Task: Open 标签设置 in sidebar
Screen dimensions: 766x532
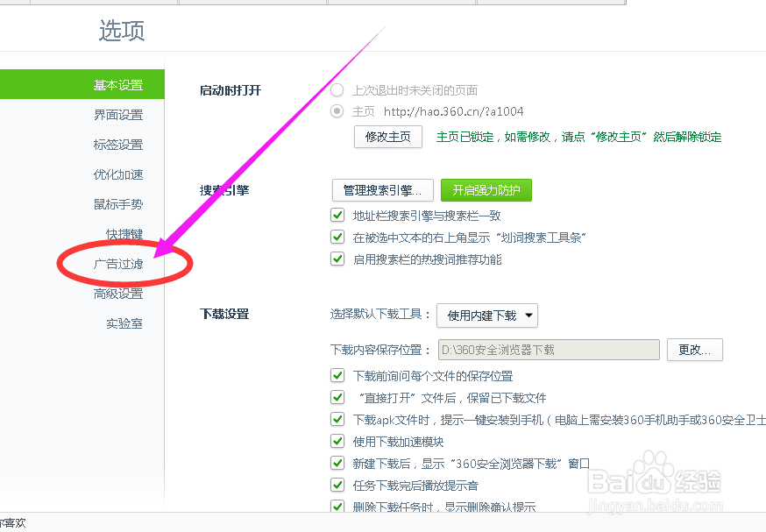Action: (x=118, y=145)
